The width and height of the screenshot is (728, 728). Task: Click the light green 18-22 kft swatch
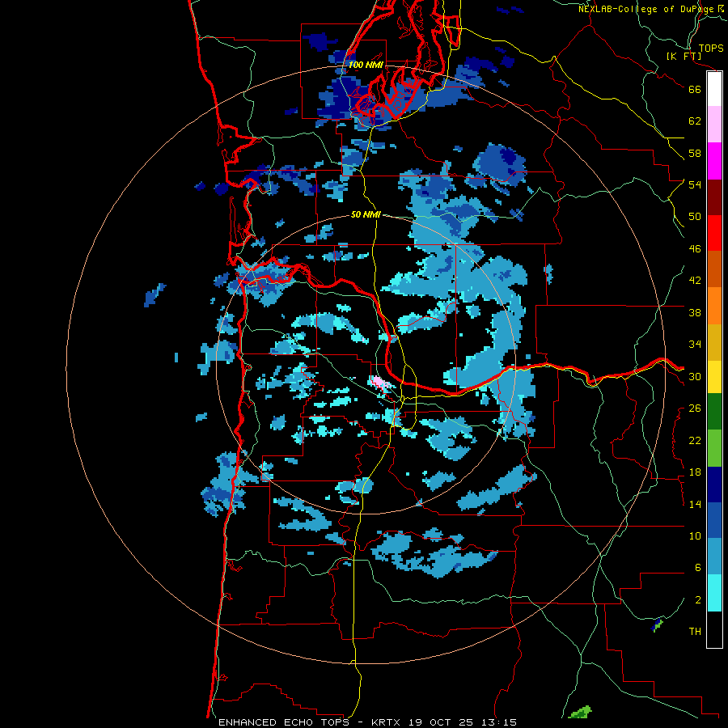[714, 448]
